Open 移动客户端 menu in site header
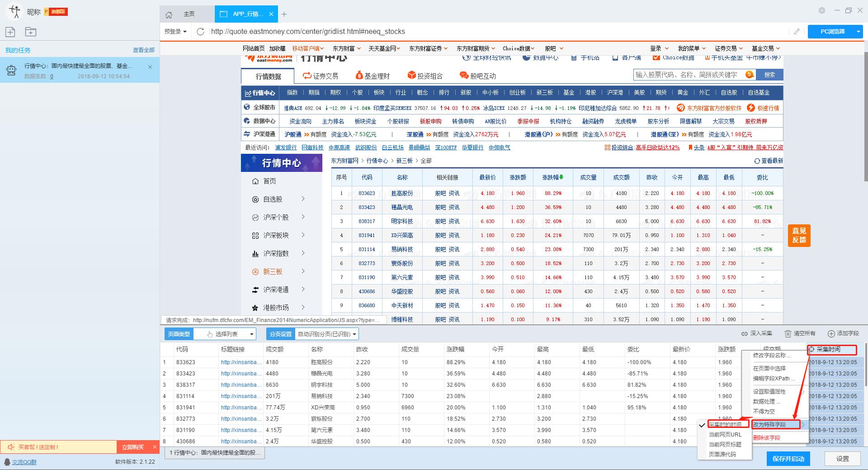Viewport: 868px width, 470px height. click(307, 48)
